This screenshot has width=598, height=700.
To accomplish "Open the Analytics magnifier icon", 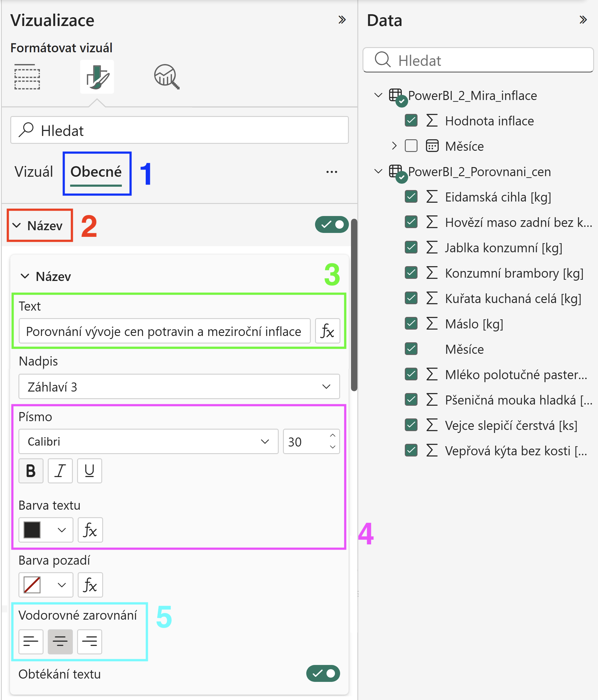I will pos(167,77).
